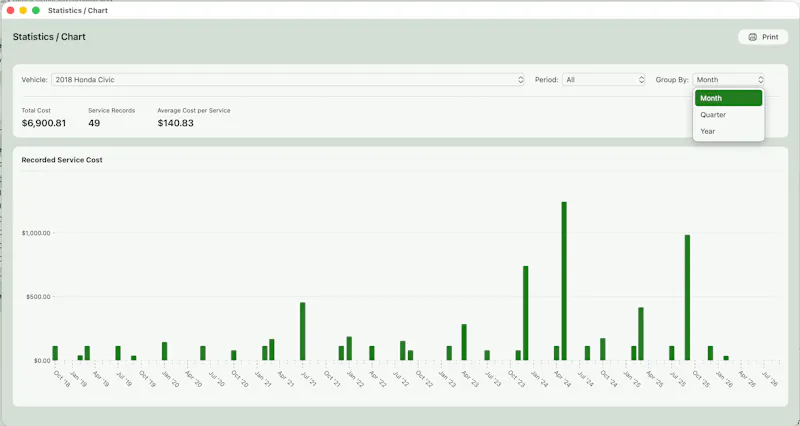Click the Oct '23 x-axis label
The image size is (800, 426).
(x=516, y=379)
